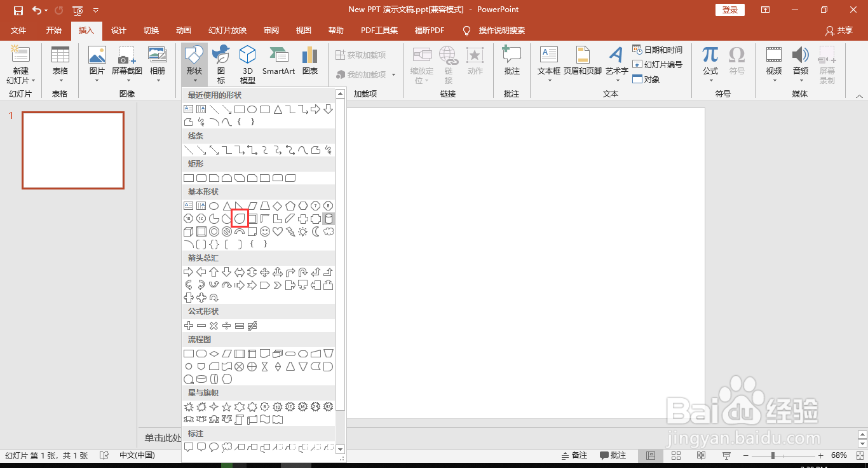
Task: Select the Moon shape
Action: tap(316, 231)
